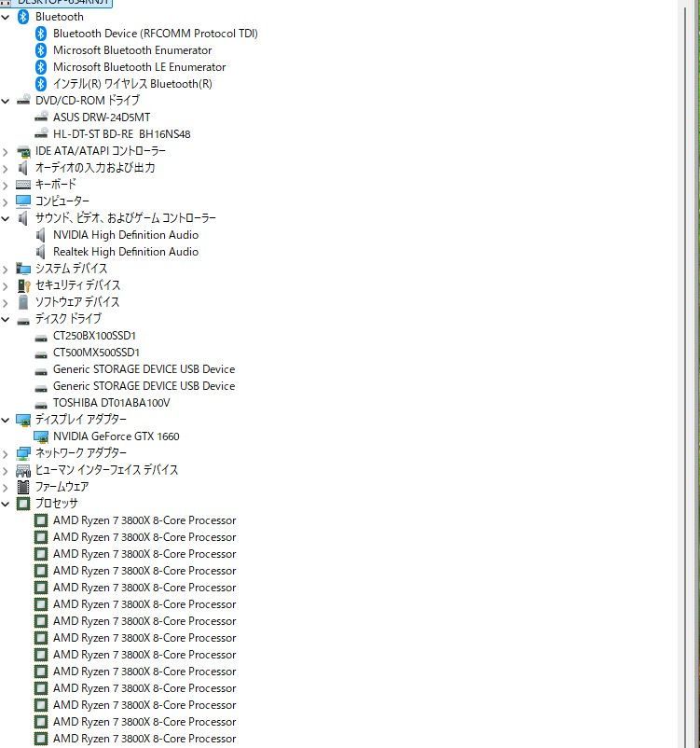Click the IDE ATA/ATAPI controller icon

(23, 152)
